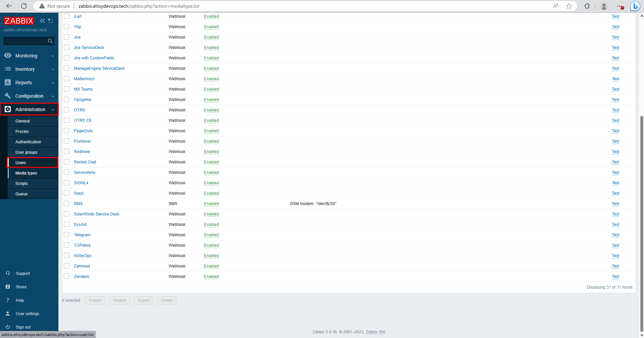The width and height of the screenshot is (644, 338).
Task: Open the Users submenu item
Action: [33, 163]
